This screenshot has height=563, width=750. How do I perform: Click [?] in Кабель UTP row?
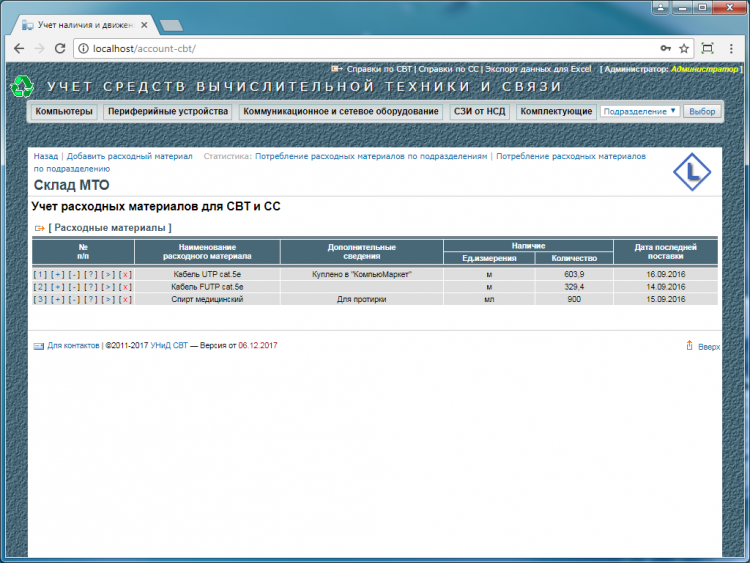pos(91,275)
